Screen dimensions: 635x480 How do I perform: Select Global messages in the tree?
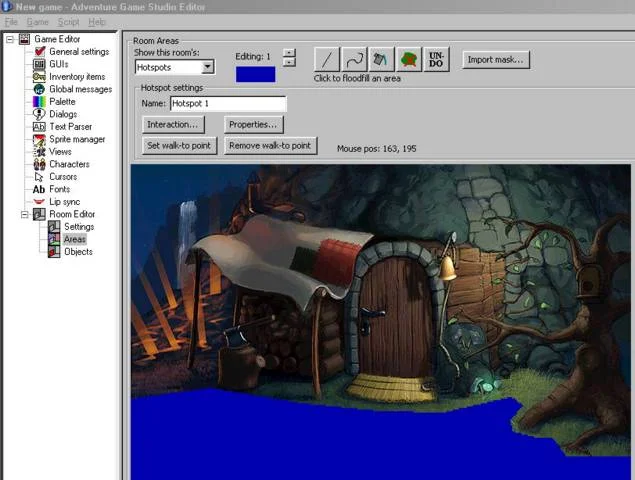[81, 89]
